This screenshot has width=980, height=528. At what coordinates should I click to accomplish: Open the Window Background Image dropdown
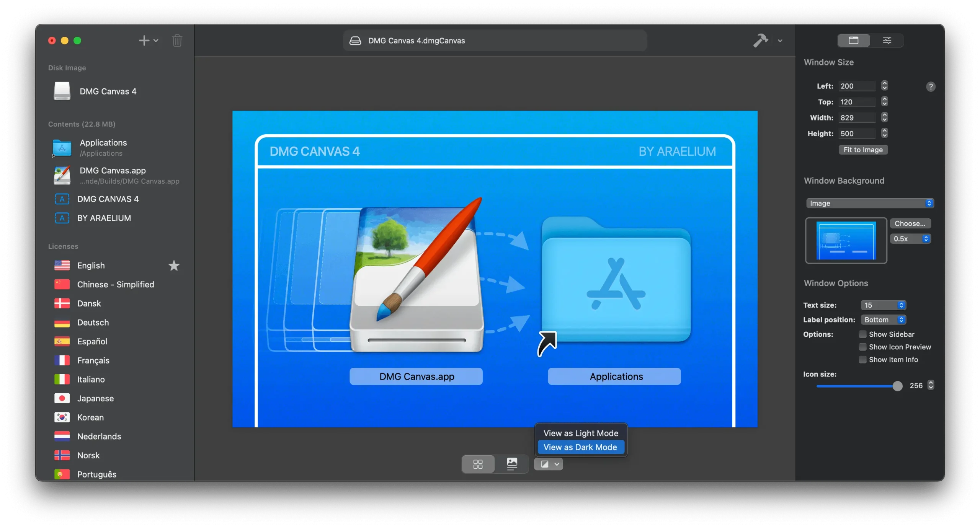[870, 203]
